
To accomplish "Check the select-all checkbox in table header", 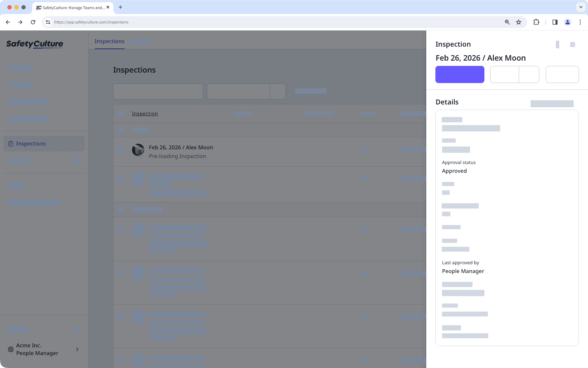I will click(x=121, y=114).
